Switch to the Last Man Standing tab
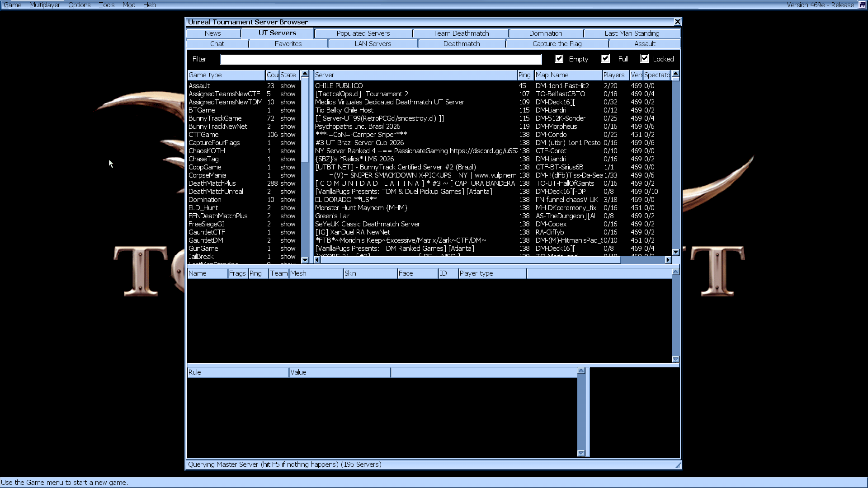868x488 pixels. [632, 33]
